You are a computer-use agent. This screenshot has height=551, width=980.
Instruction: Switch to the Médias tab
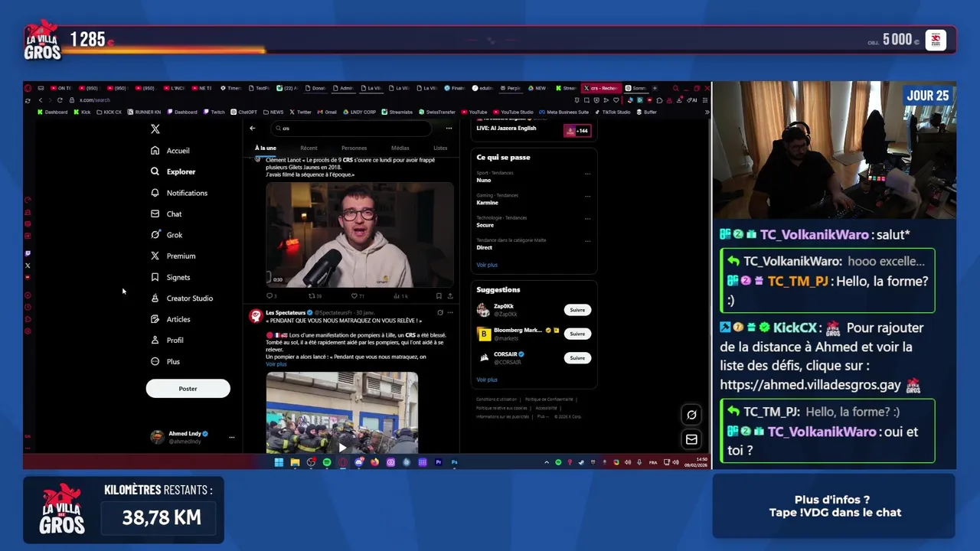click(400, 148)
